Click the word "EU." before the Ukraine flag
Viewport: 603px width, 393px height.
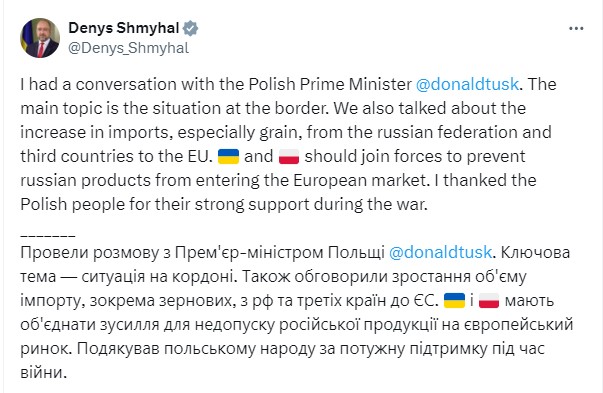[200, 157]
